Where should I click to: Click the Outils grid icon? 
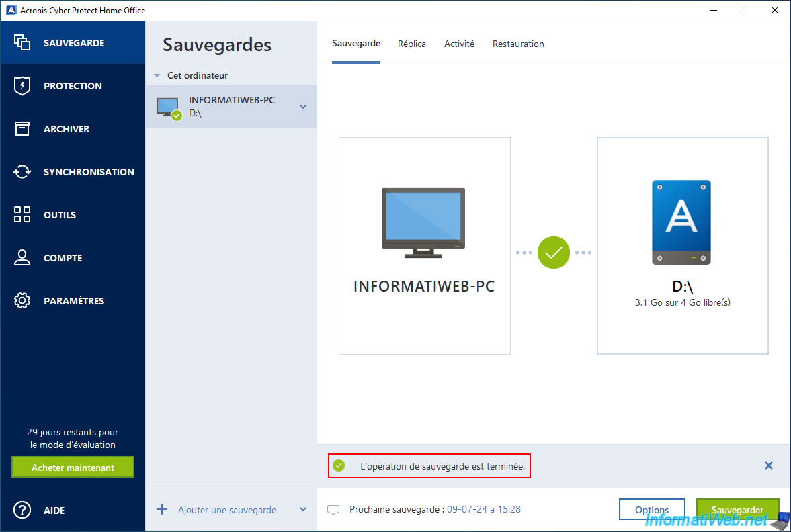click(22, 214)
